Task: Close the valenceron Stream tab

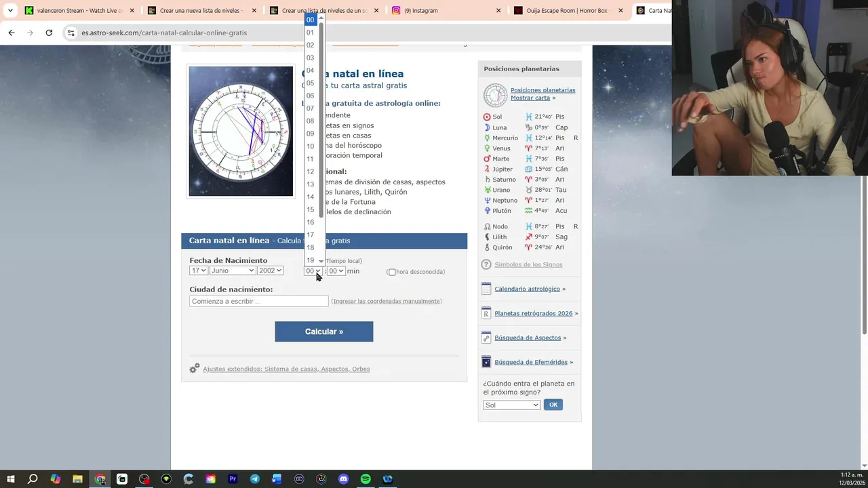Action: [132, 10]
